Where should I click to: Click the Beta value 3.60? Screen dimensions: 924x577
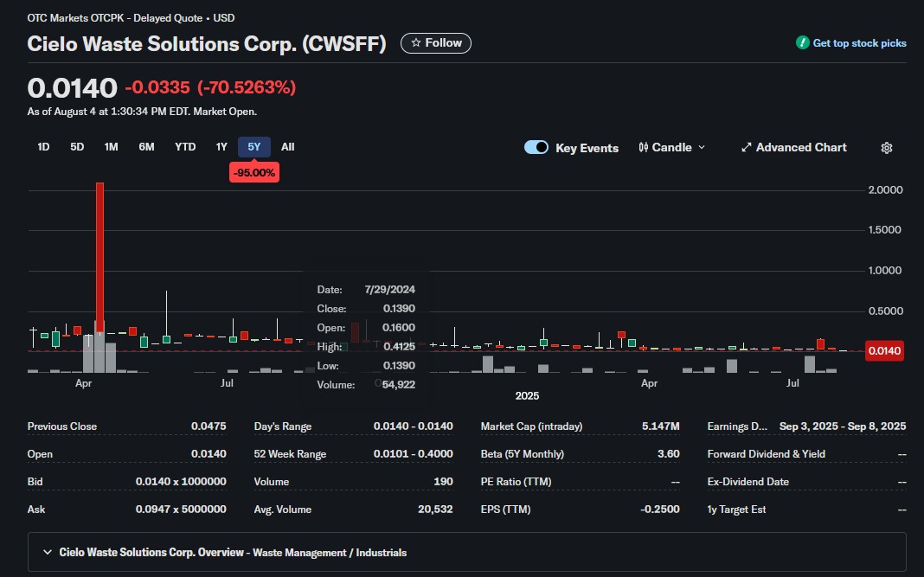668,454
